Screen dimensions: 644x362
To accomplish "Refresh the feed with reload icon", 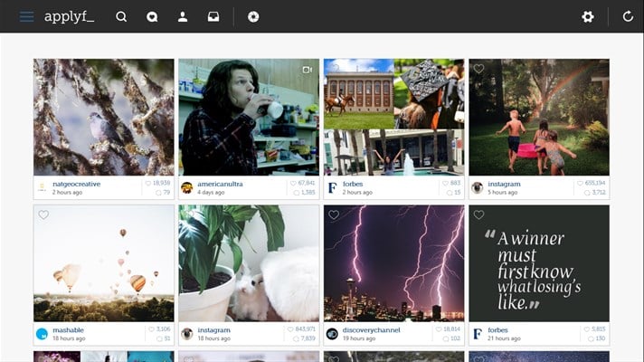I will [628, 17].
